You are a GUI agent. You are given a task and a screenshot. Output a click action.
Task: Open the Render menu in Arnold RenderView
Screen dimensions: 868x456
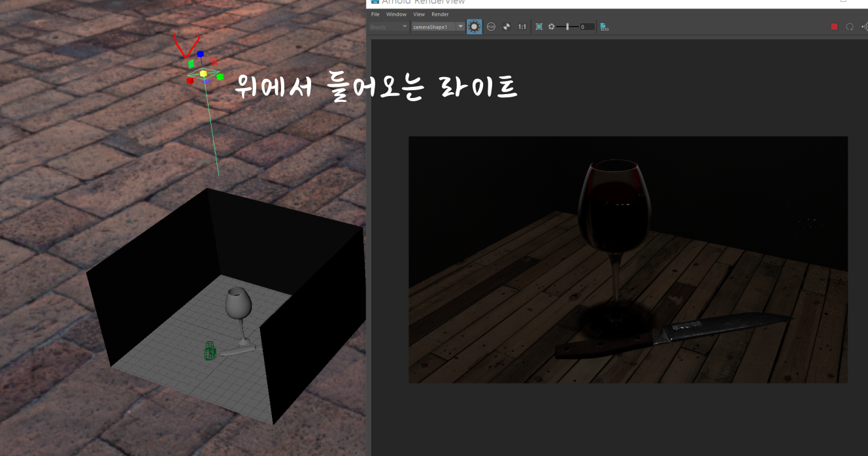point(440,14)
